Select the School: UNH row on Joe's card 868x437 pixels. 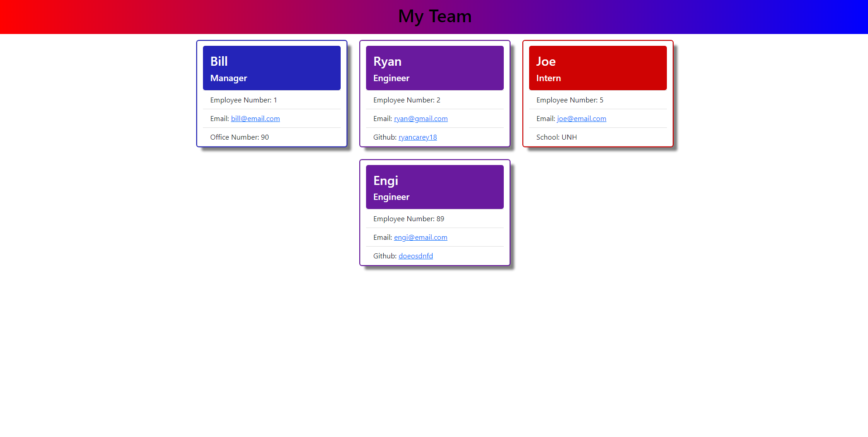tap(556, 137)
